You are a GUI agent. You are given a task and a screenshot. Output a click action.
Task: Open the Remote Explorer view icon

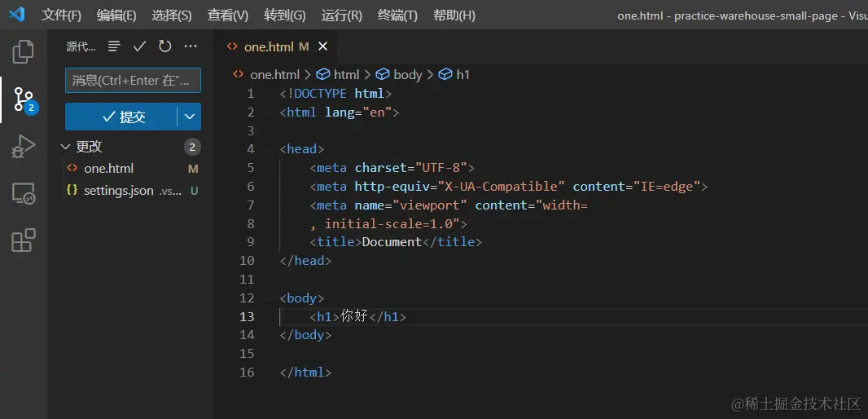24,194
